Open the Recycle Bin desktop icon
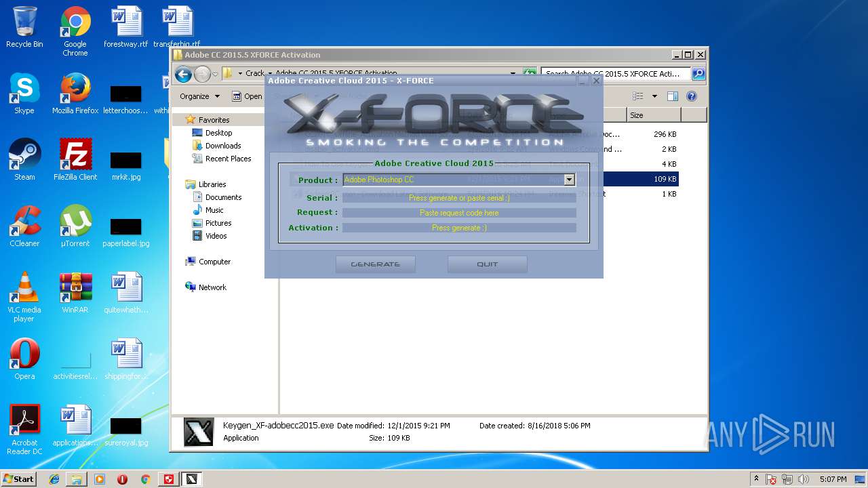 click(x=24, y=27)
